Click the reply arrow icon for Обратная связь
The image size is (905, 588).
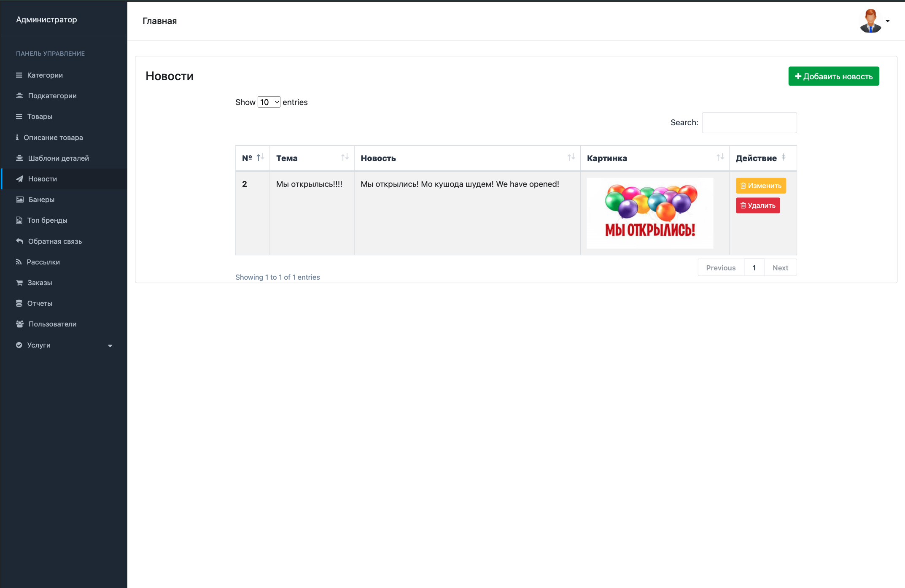[x=19, y=241]
